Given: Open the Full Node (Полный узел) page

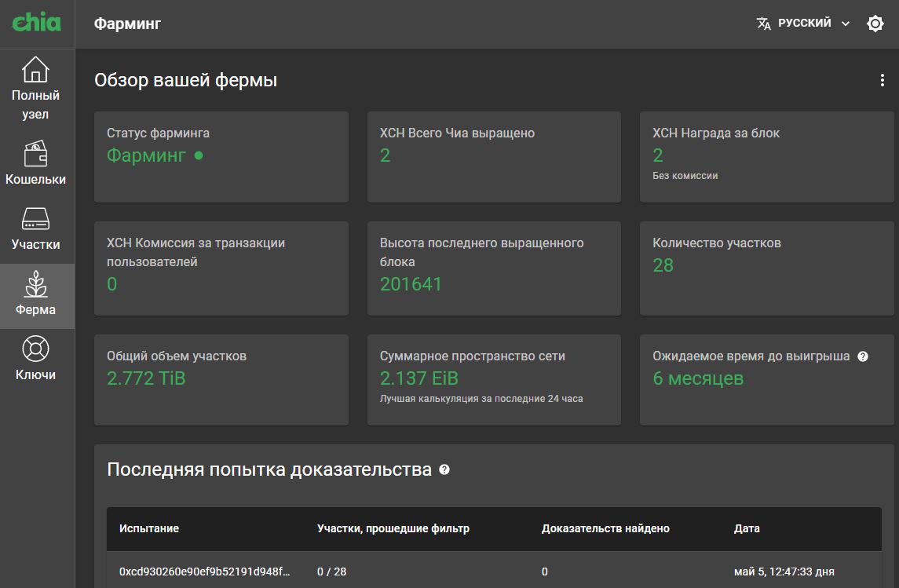Looking at the screenshot, I should [35, 88].
